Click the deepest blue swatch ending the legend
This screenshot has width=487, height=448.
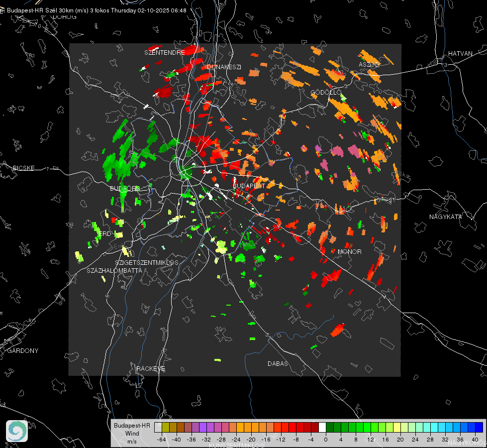click(479, 428)
